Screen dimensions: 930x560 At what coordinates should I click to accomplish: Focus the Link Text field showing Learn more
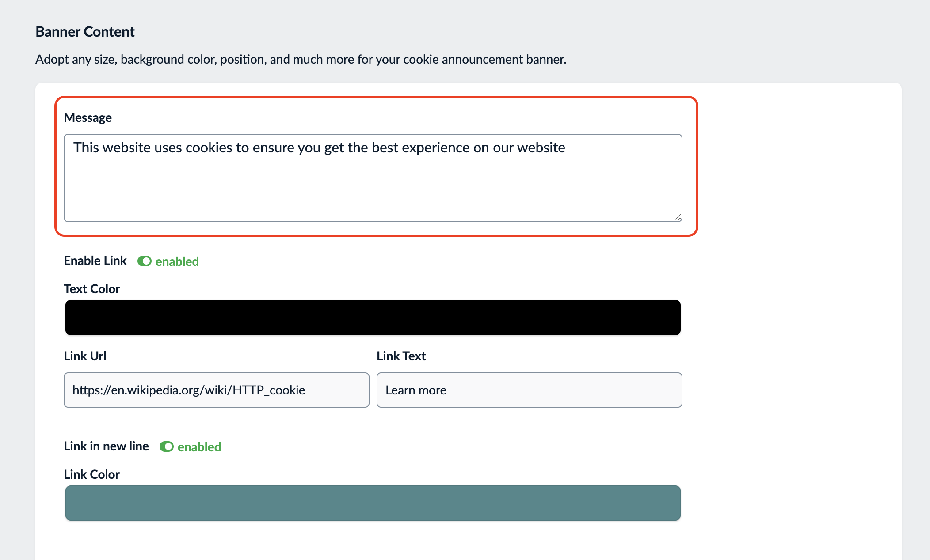pos(529,390)
